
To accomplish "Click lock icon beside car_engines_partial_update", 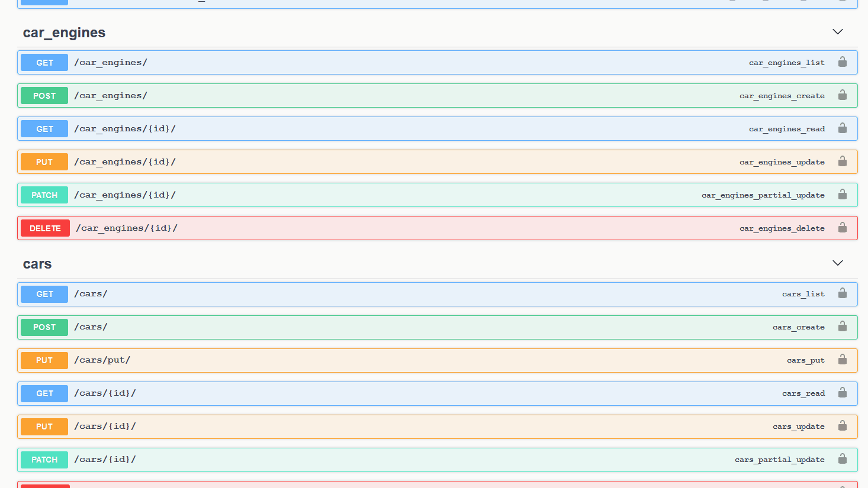I will pyautogui.click(x=842, y=195).
